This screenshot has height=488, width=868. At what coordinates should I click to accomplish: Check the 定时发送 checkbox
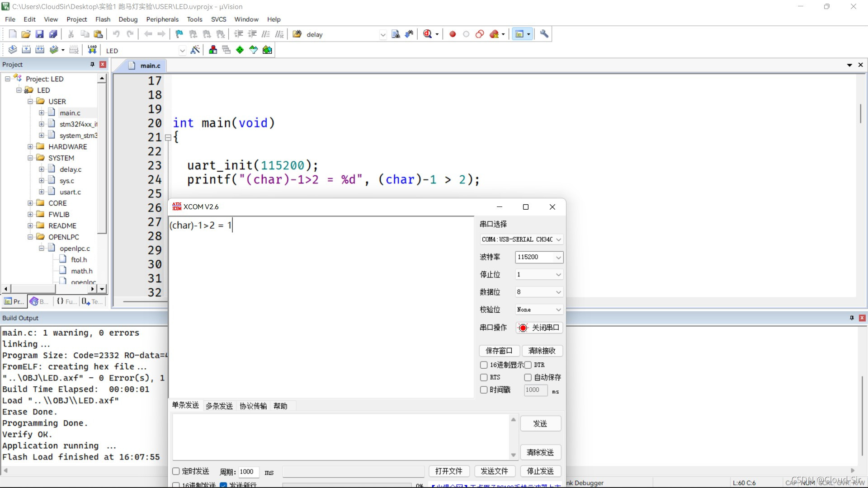click(x=176, y=471)
